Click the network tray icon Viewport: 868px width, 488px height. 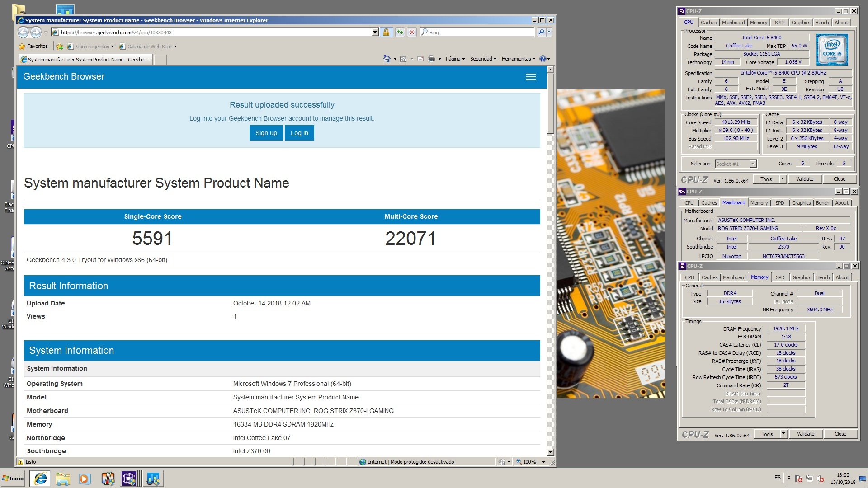(810, 479)
